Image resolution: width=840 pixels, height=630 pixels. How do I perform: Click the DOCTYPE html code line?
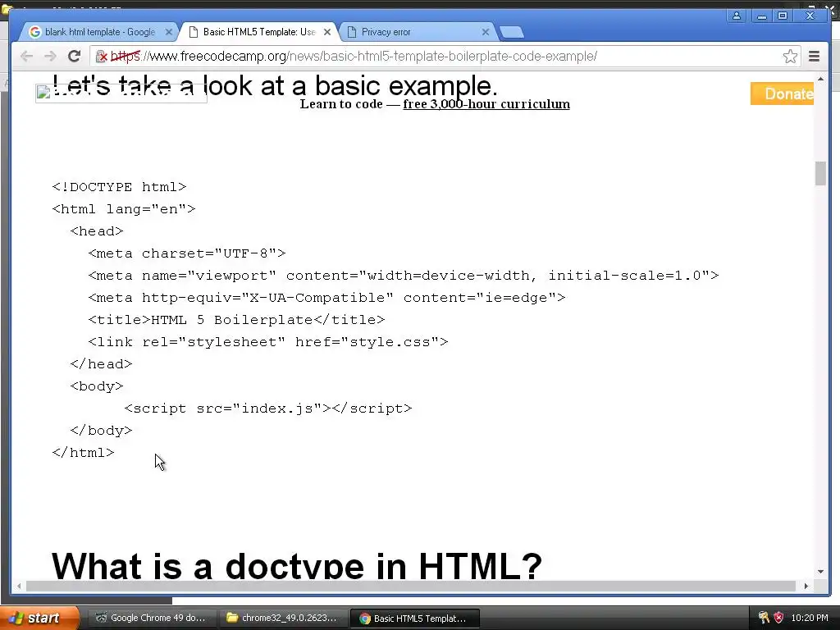tap(120, 187)
